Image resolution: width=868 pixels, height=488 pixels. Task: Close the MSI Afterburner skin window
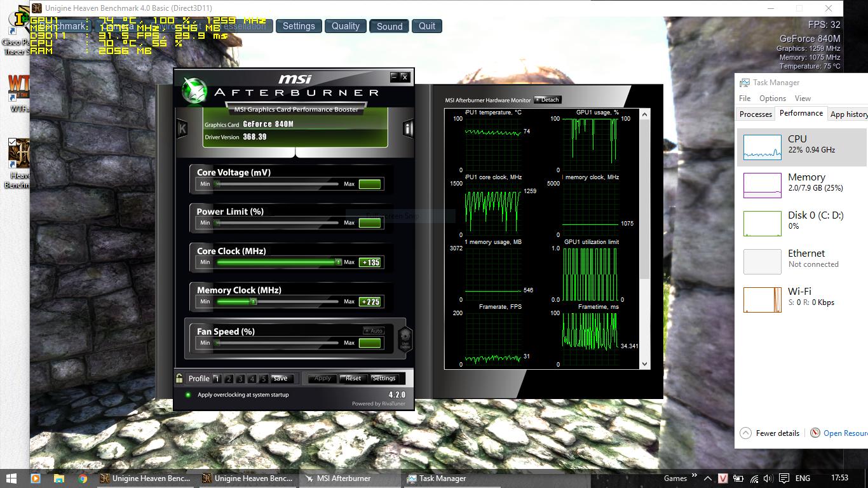click(x=405, y=78)
